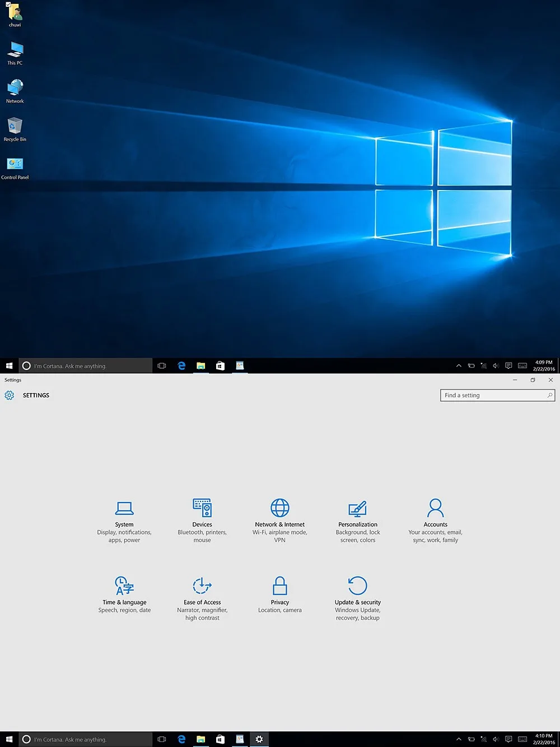Click the 4:10 PM clock
Screen dimensions: 560x747
[x=544, y=740]
